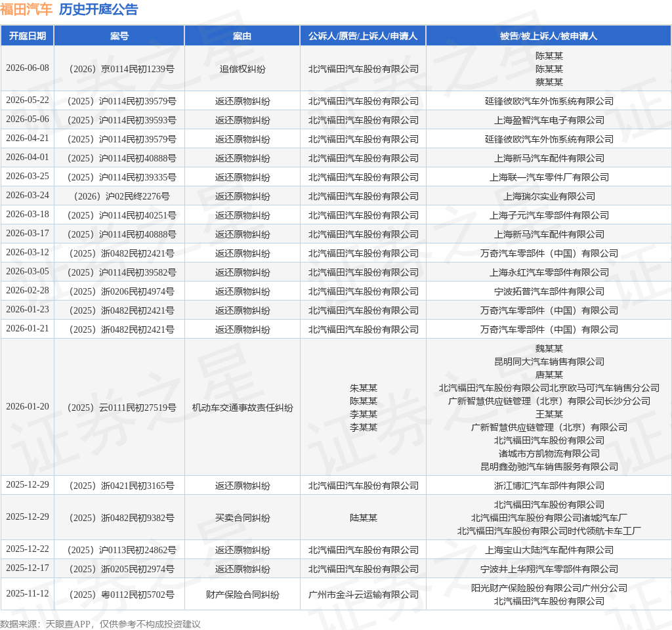Image resolution: width=672 pixels, height=630 pixels.
Task: Click case number 沪02民终2276号
Action: point(121,196)
